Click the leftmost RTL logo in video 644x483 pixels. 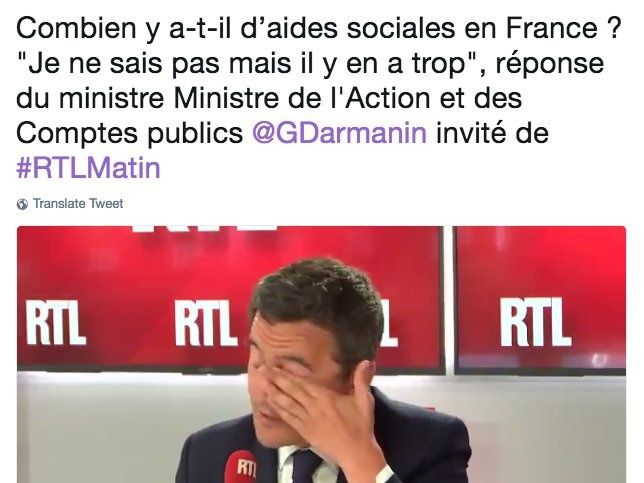pyautogui.click(x=55, y=322)
